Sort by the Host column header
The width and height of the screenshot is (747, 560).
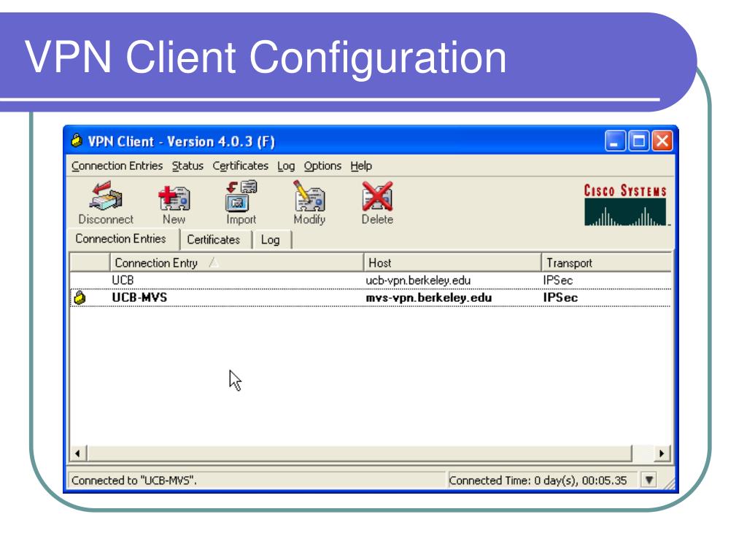(452, 262)
